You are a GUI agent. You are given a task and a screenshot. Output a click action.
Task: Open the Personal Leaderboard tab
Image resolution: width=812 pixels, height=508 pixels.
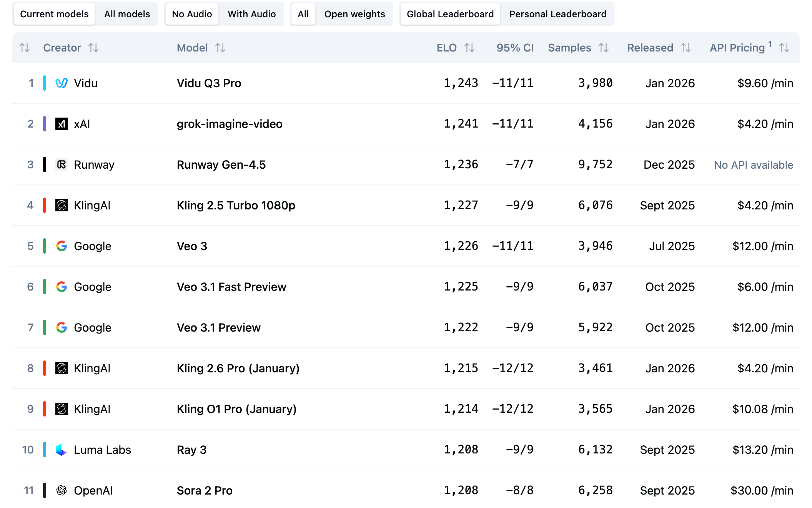click(x=557, y=14)
